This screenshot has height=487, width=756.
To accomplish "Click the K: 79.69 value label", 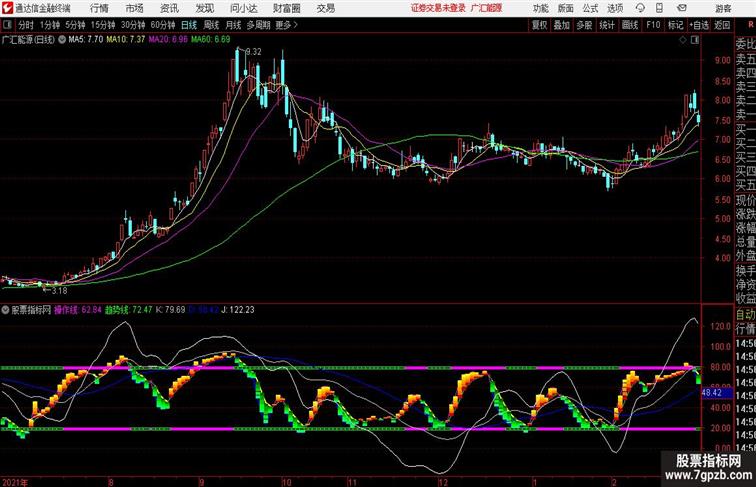I will pos(171,310).
